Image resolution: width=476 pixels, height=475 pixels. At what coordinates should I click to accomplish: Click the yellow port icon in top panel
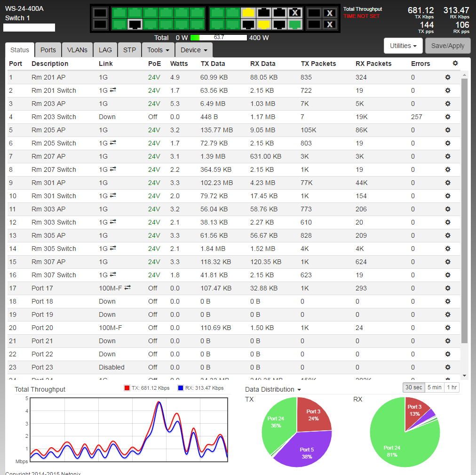248,13
